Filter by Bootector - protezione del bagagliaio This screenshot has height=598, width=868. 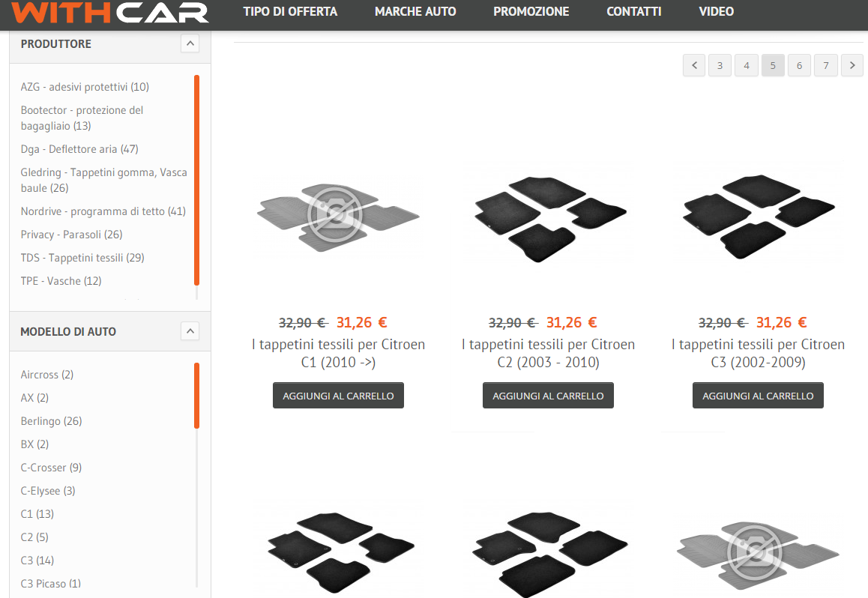(82, 118)
